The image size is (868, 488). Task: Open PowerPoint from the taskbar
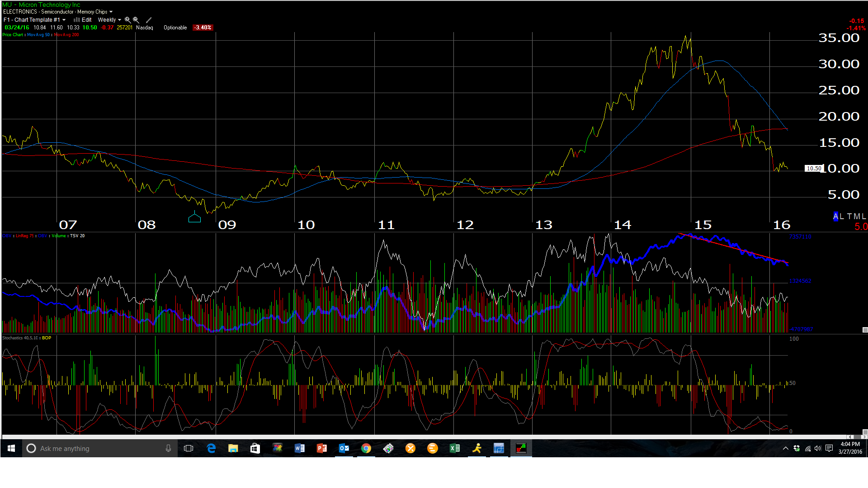[321, 448]
